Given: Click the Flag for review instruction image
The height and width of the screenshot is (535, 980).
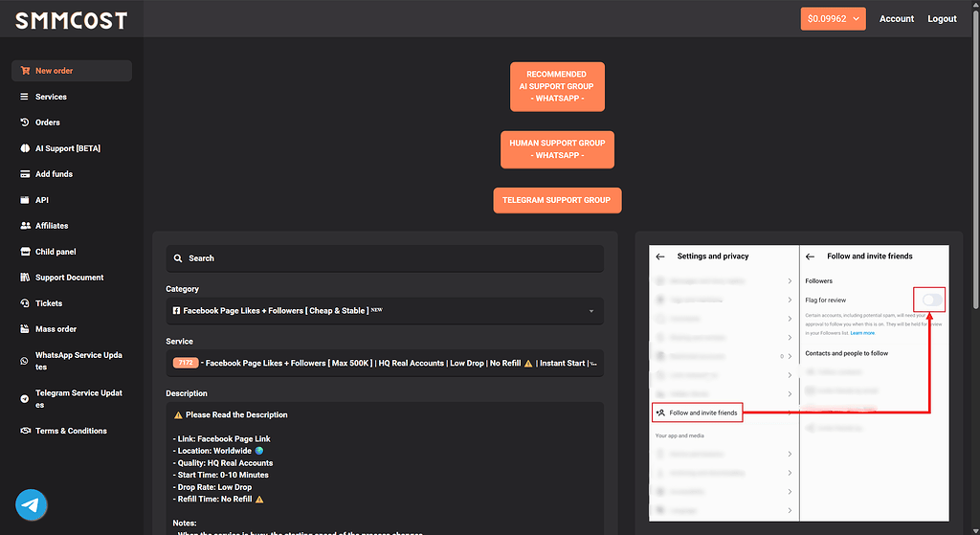Looking at the screenshot, I should 799,383.
